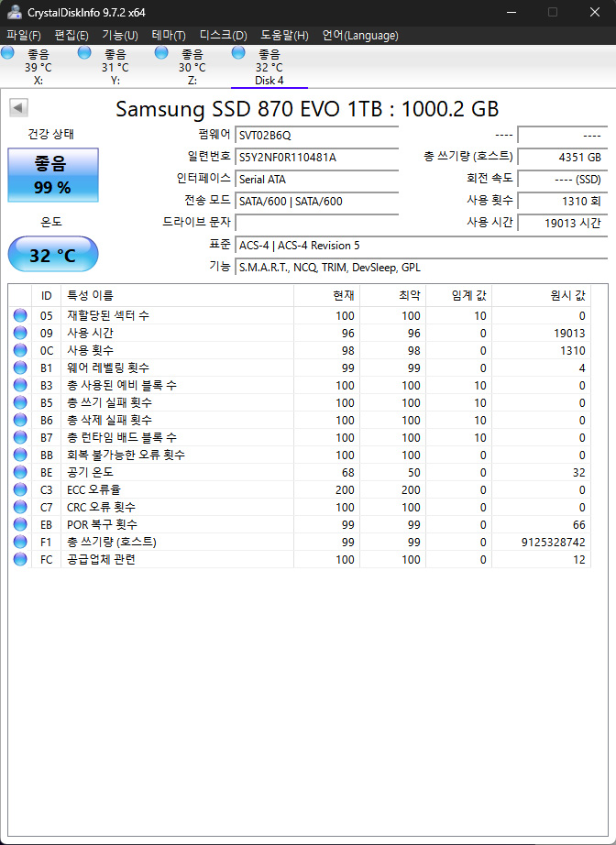Click the 32 °C temperature button

point(53,254)
